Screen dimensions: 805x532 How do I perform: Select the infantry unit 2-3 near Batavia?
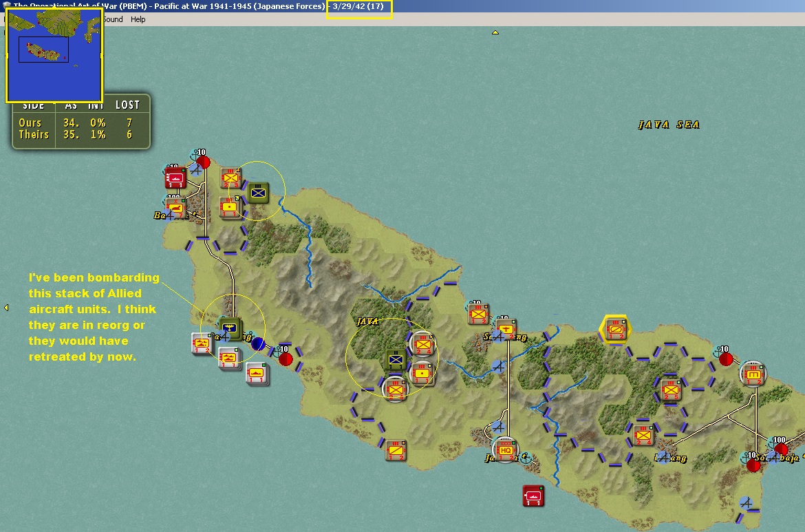tap(230, 178)
